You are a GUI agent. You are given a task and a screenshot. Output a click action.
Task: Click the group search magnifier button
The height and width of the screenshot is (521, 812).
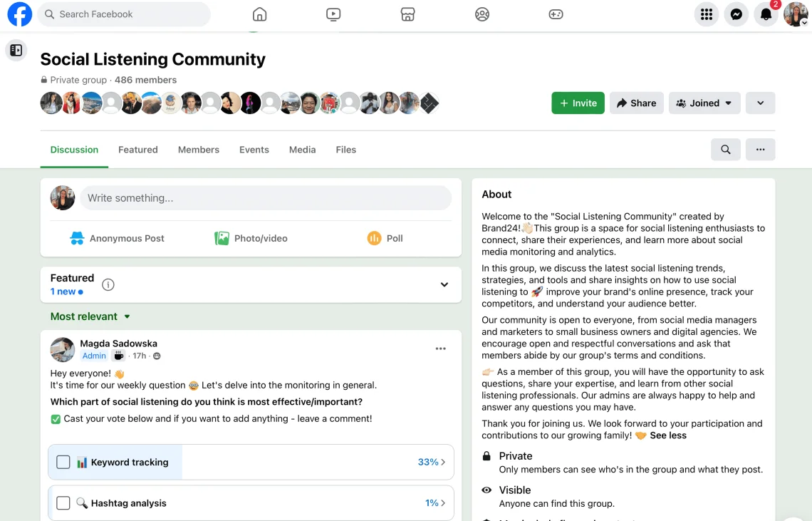tap(725, 150)
